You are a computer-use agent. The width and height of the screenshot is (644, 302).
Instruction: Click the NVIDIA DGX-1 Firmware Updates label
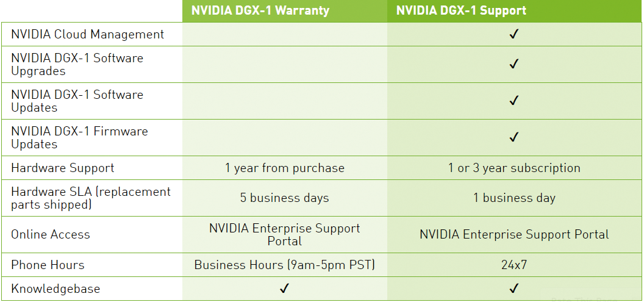click(79, 138)
